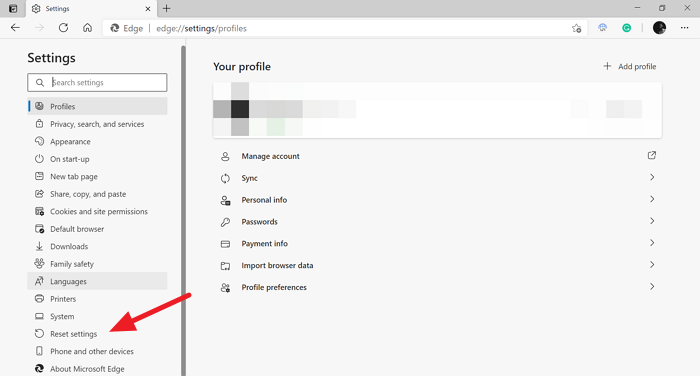Click the Reset settings circular icon
This screenshot has width=700, height=376.
(x=39, y=334)
